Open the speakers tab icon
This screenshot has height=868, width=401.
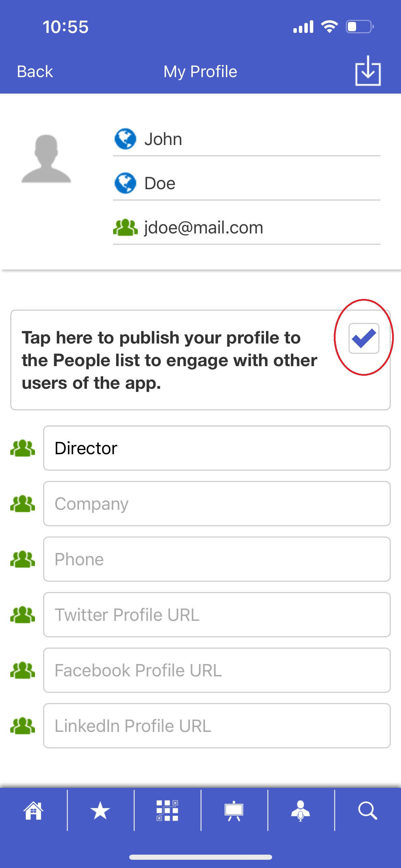click(301, 810)
